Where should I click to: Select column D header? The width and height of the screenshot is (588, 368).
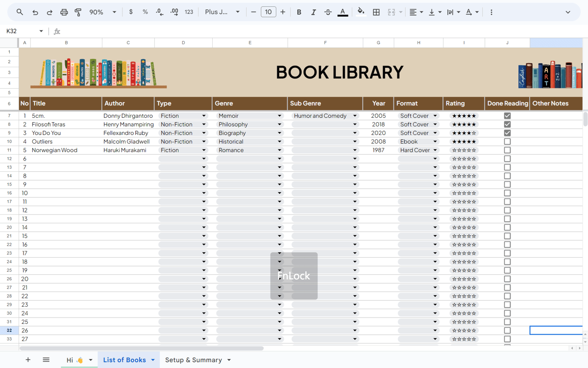(183, 43)
